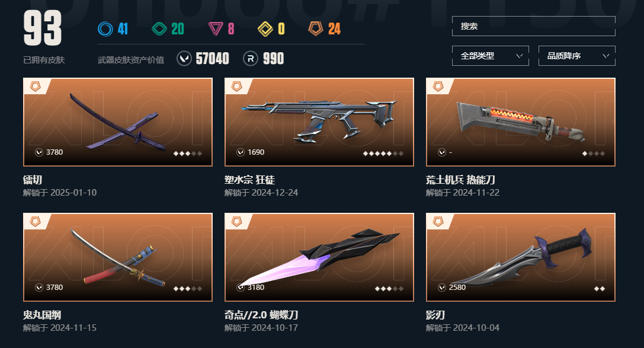Click the tier badge on the 镭切 card
Screen dimensions: 644x348
36,87
